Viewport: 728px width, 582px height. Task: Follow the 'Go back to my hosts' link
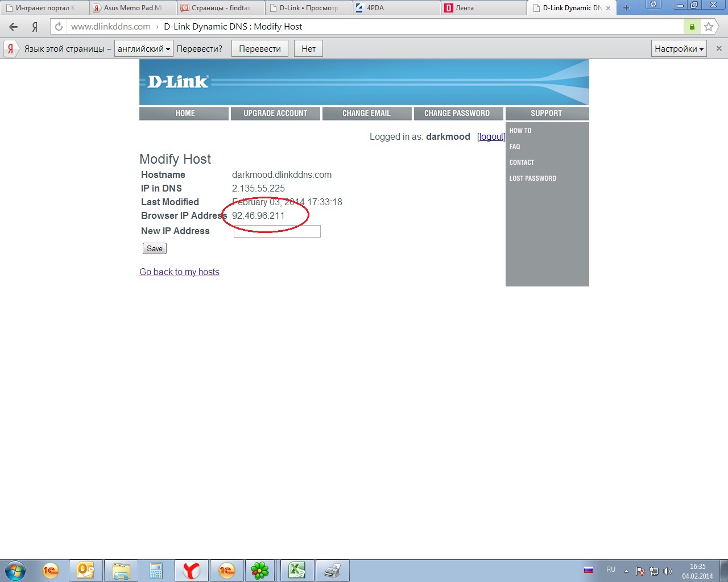click(x=179, y=272)
